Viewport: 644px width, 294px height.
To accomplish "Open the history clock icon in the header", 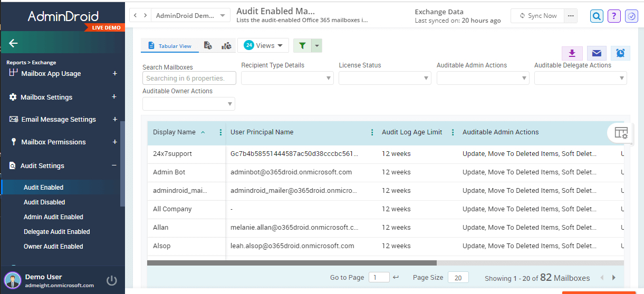I will click(x=631, y=16).
